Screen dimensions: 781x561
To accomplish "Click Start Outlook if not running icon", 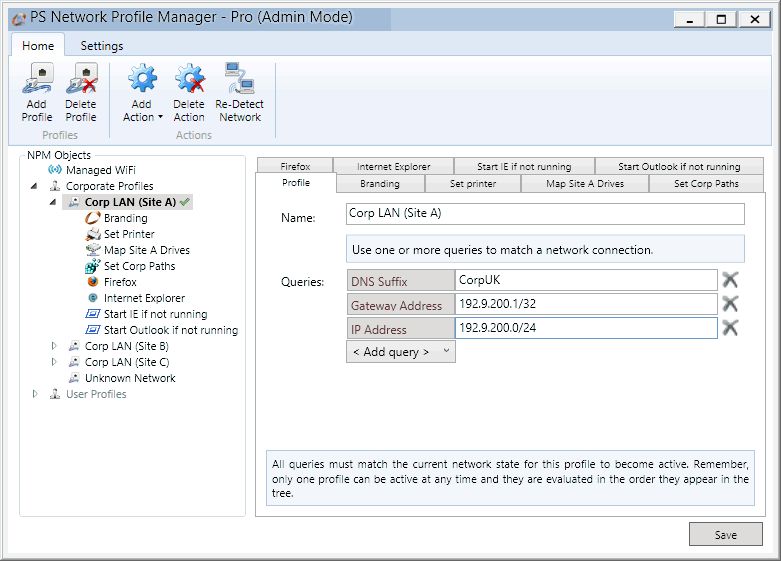I will click(93, 330).
